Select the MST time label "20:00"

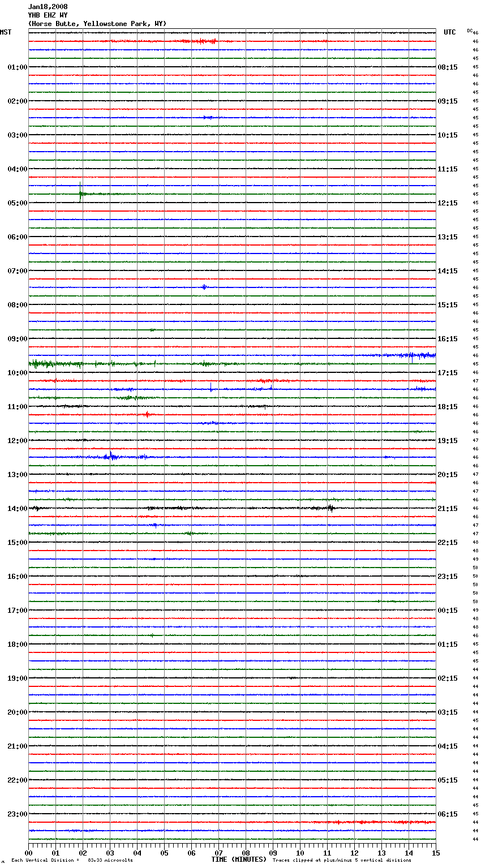[18, 712]
